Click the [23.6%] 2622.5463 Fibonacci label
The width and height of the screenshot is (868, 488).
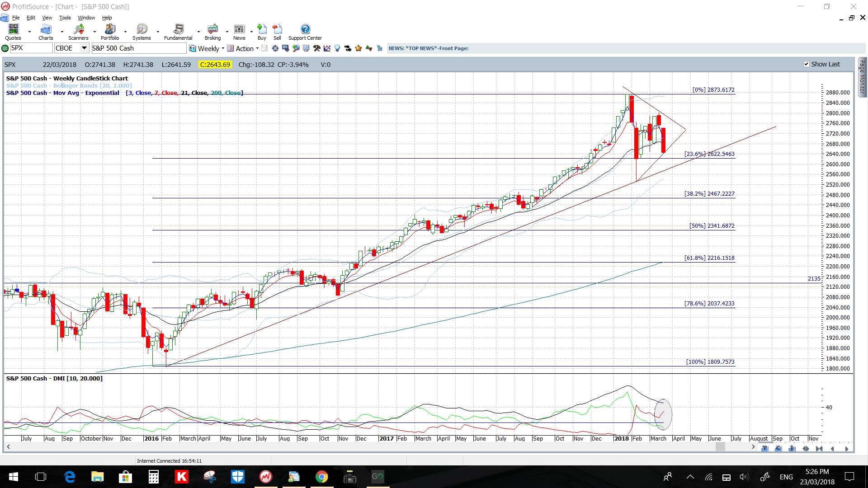[x=709, y=154]
